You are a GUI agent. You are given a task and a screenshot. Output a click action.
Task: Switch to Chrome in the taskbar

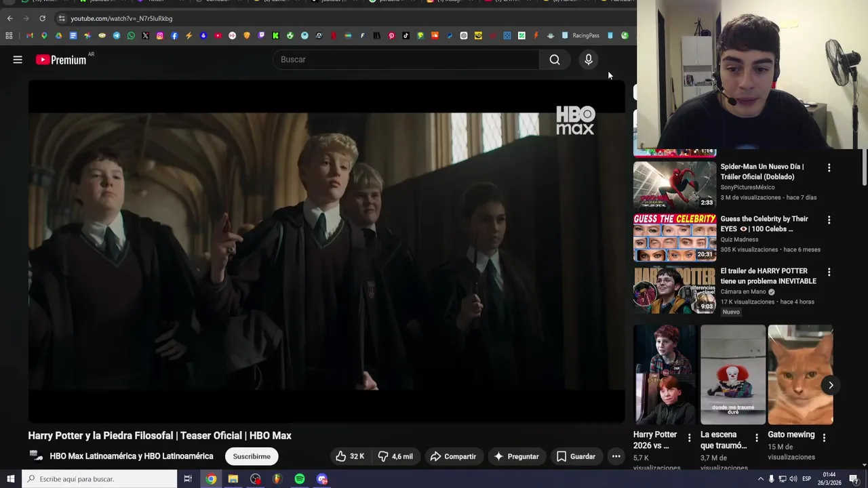(211, 479)
